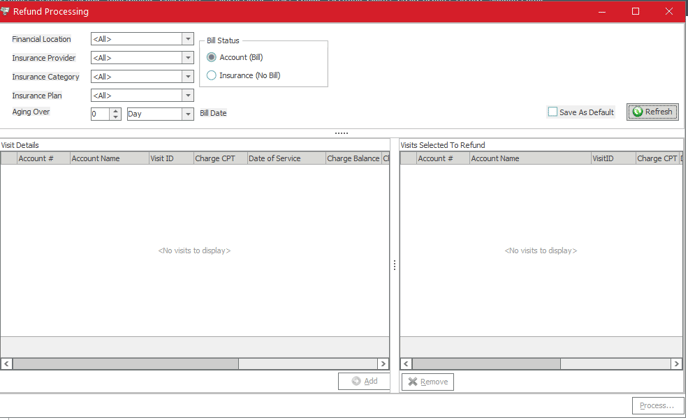Image resolution: width=688 pixels, height=420 pixels.
Task: Expand the Insurance Plan dropdown
Action: pos(187,96)
